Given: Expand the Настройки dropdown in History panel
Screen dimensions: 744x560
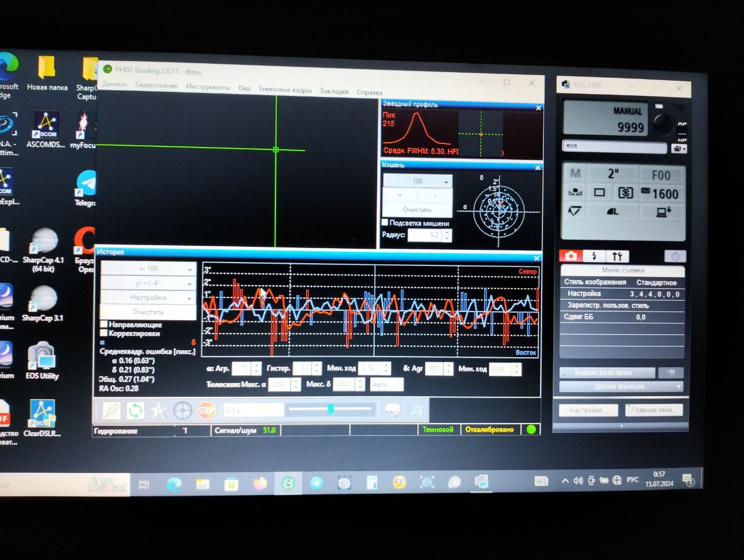Looking at the screenshot, I should (x=148, y=297).
